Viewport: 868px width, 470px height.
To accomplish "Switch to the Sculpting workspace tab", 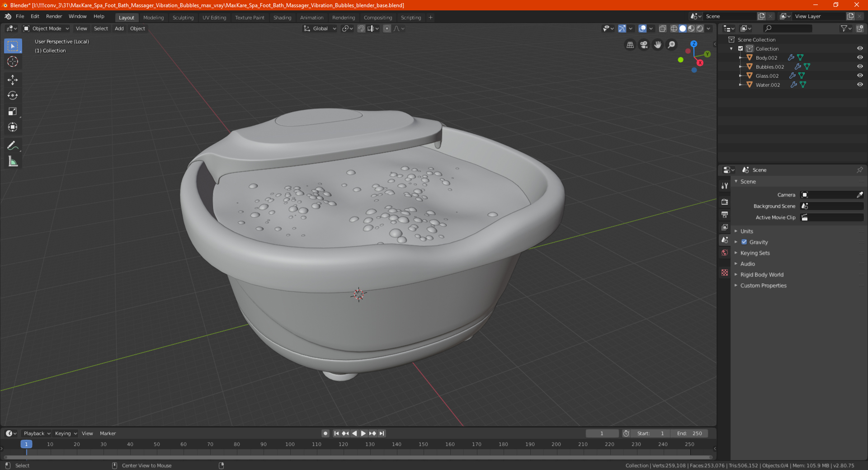I will [183, 18].
